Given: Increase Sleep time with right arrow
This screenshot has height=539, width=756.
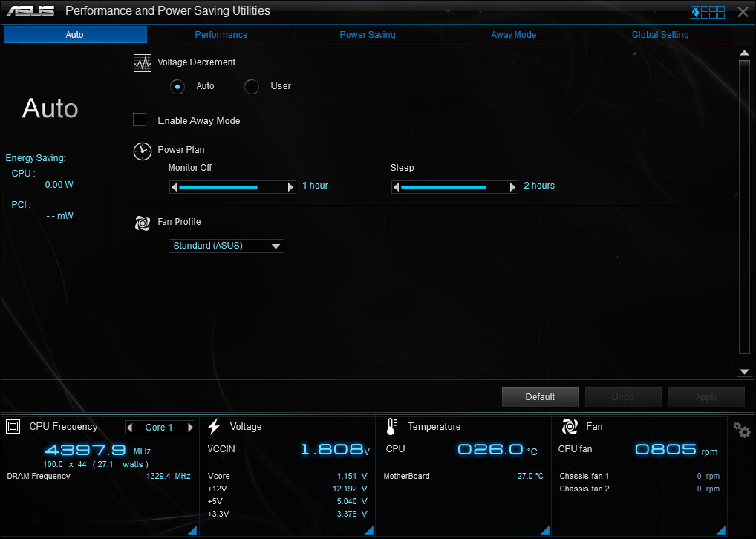Looking at the screenshot, I should 512,187.
